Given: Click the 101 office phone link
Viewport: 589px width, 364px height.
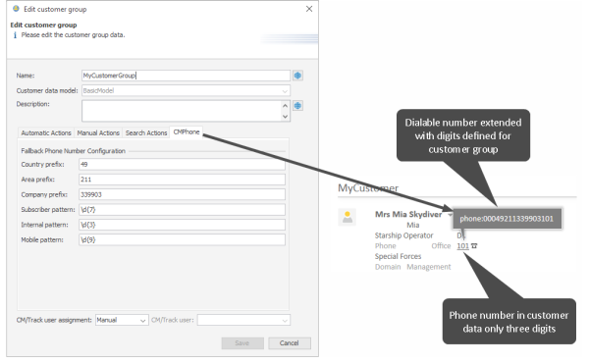Looking at the screenshot, I should (x=462, y=246).
